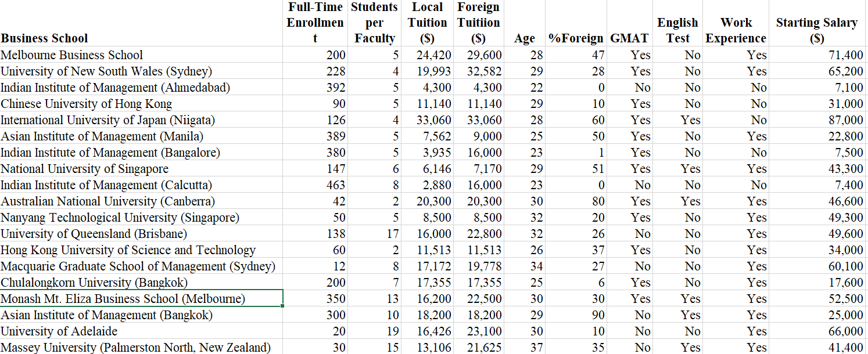Image resolution: width=868 pixels, height=354 pixels.
Task: Click starting salary 65,200 for New South Wales
Action: click(x=817, y=71)
